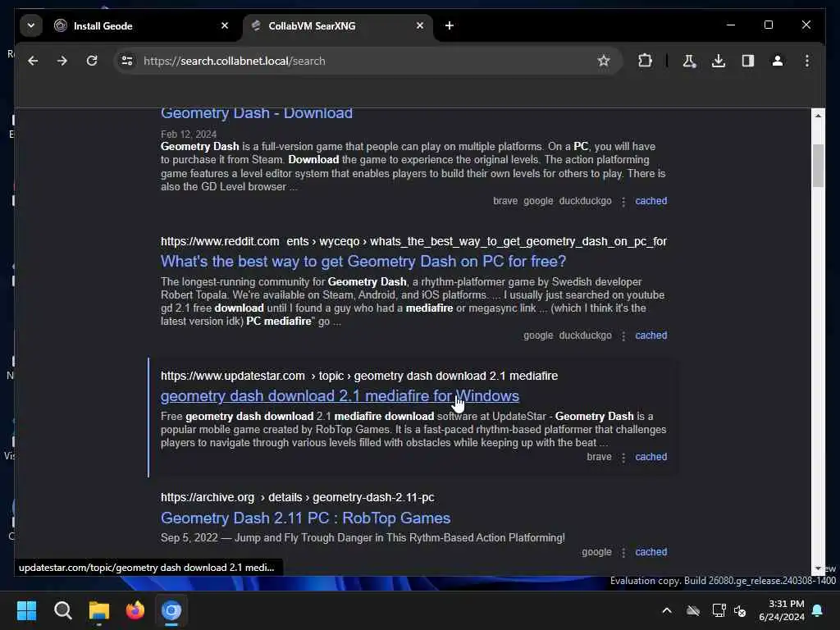This screenshot has width=840, height=630.
Task: Click the page scrollbar up arrow
Action: click(x=818, y=116)
